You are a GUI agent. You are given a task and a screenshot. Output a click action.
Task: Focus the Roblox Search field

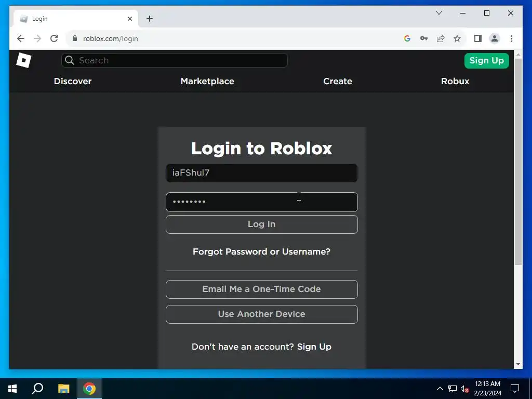175,60
